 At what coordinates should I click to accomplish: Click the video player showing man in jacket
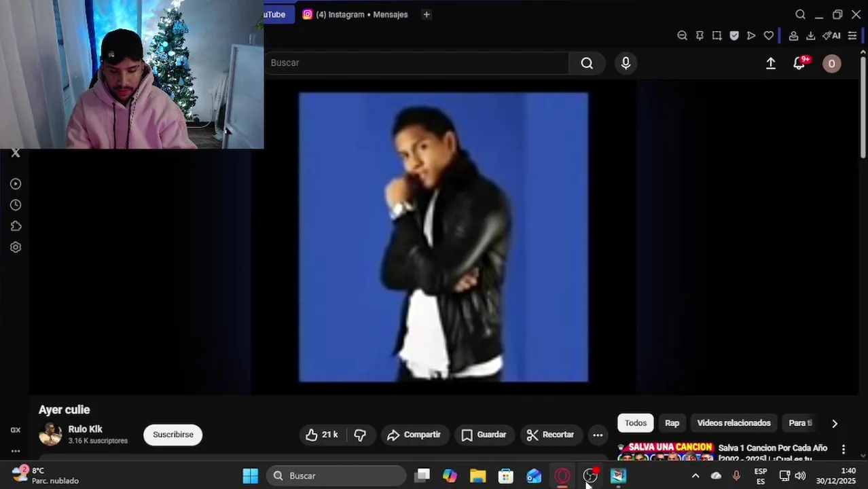pos(444,237)
